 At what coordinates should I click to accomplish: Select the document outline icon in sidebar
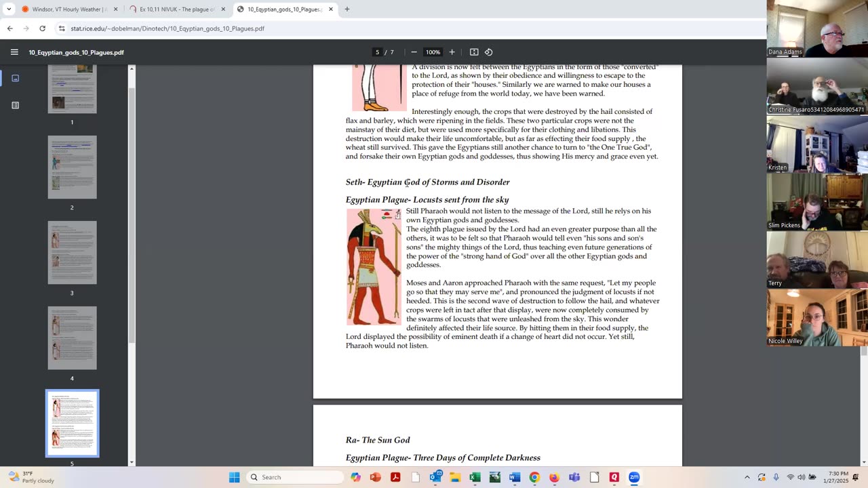tap(15, 105)
